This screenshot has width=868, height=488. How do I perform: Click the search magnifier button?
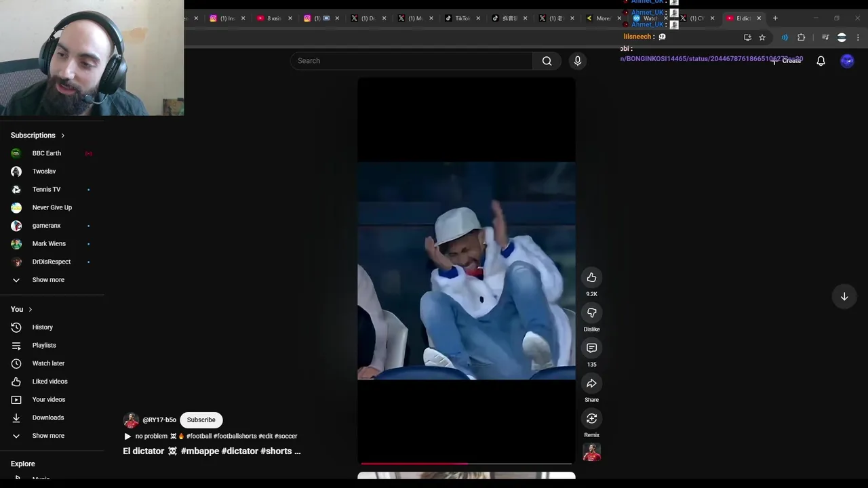(x=547, y=61)
